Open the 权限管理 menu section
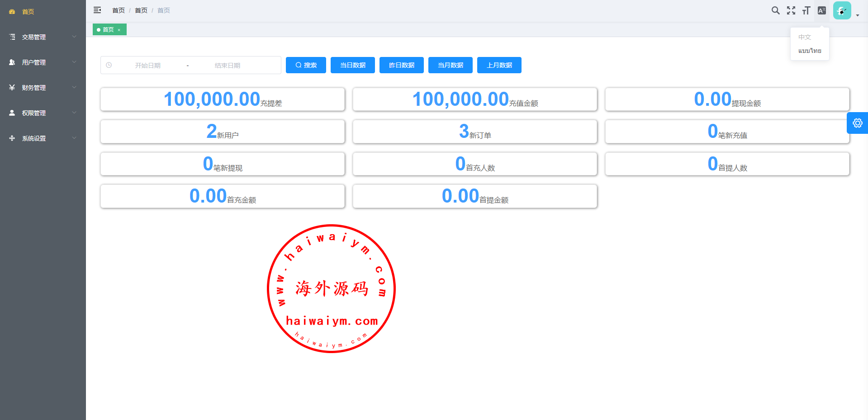This screenshot has height=420, width=868. click(x=43, y=113)
